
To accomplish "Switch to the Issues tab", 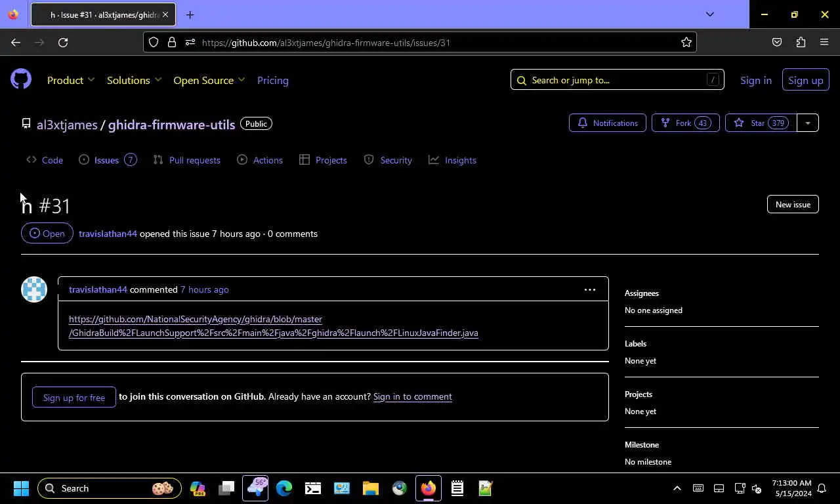I will click(x=108, y=160).
